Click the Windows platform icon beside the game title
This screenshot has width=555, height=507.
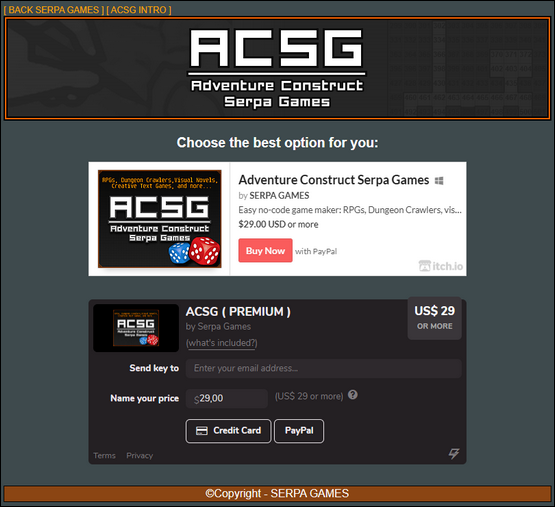tap(439, 181)
